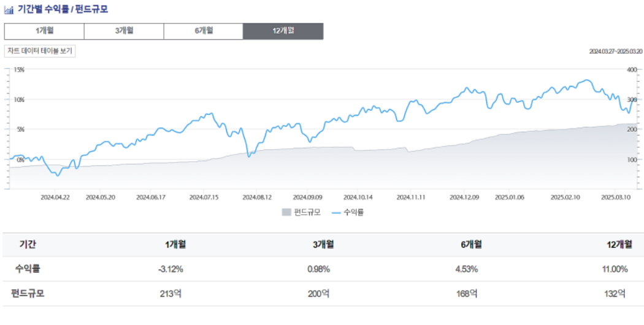
Task: Switch to the 3개월 period tab
Action: coord(124,31)
